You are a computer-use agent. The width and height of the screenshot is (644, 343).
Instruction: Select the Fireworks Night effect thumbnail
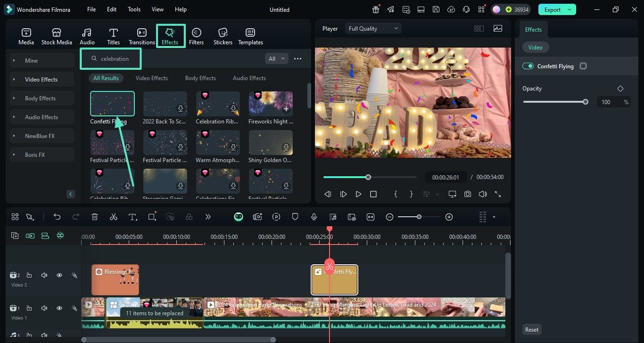coord(270,103)
